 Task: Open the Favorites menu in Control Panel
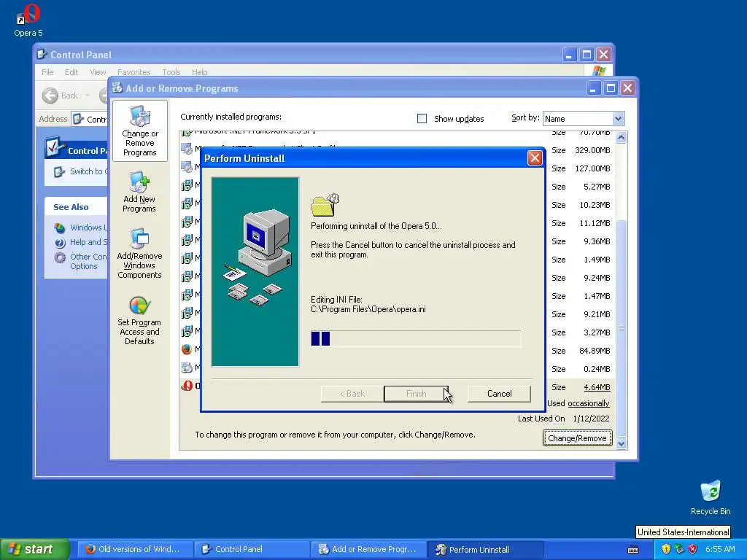coord(134,72)
